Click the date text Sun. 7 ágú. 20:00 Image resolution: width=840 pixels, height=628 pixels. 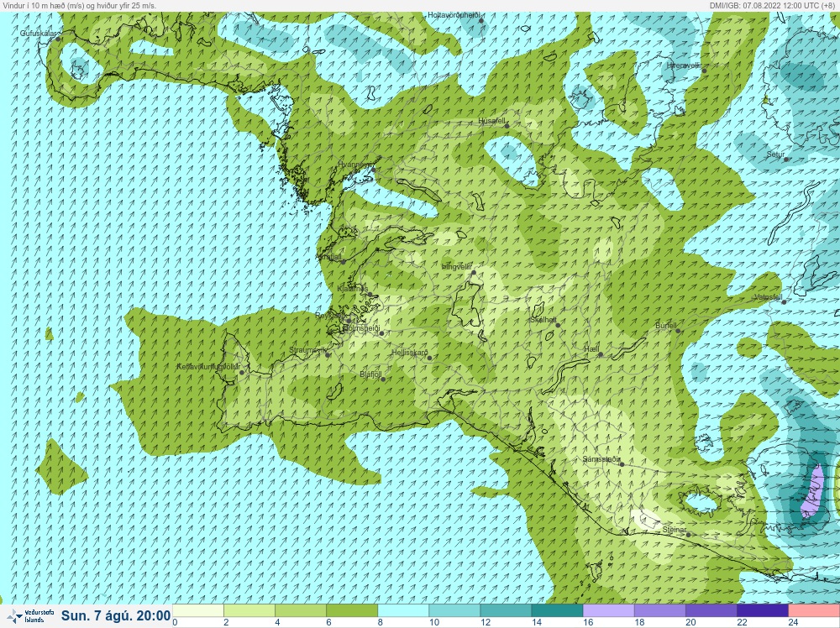tap(116, 615)
